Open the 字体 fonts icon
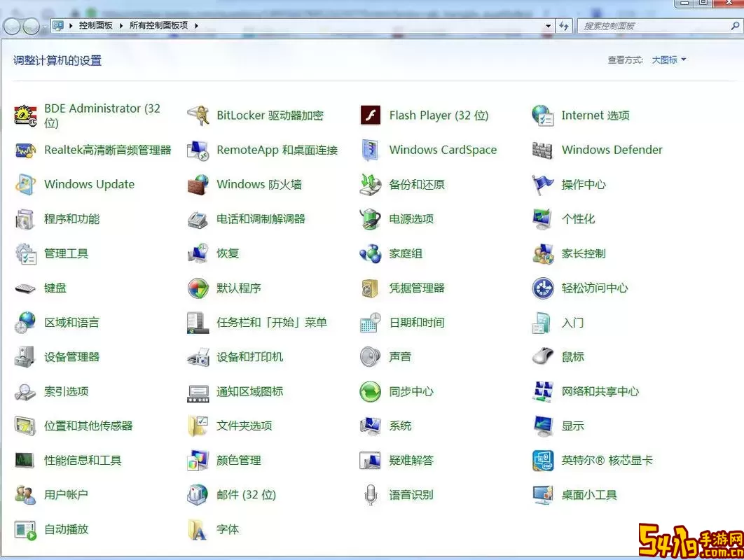Viewport: 744px width, 560px height. point(198,530)
